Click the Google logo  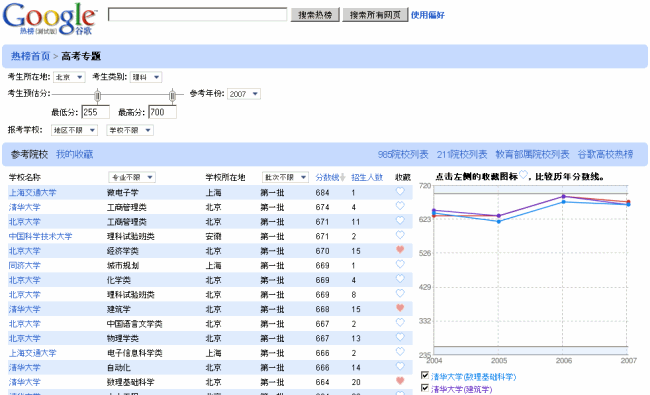(x=50, y=19)
